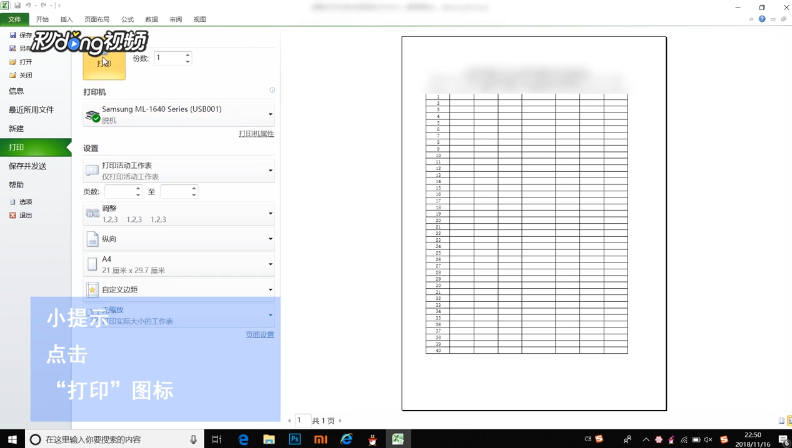Select 帮助 in the backstage sidebar
This screenshot has width=792, height=448.
point(16,185)
